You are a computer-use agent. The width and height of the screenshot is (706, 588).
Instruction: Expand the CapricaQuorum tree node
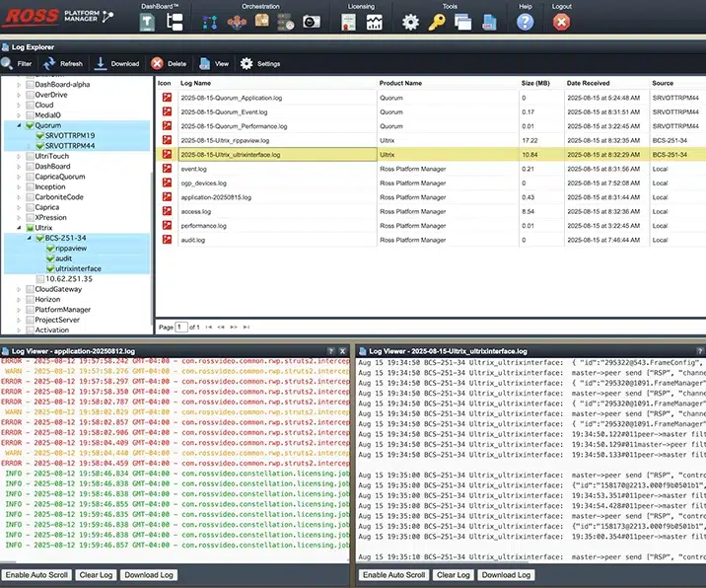(19, 177)
